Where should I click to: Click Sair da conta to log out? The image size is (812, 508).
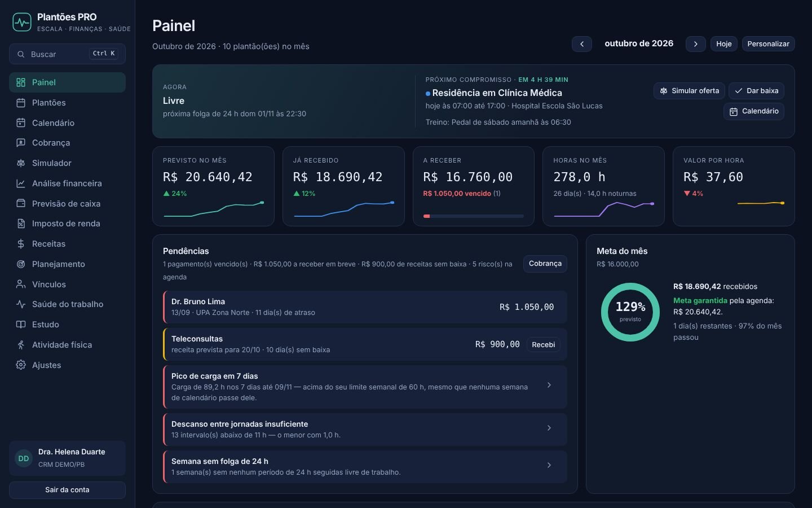[x=67, y=490]
